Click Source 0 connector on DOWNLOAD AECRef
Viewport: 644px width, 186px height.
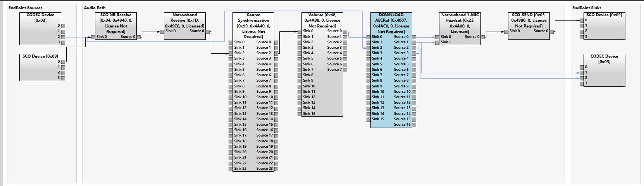click(x=414, y=37)
